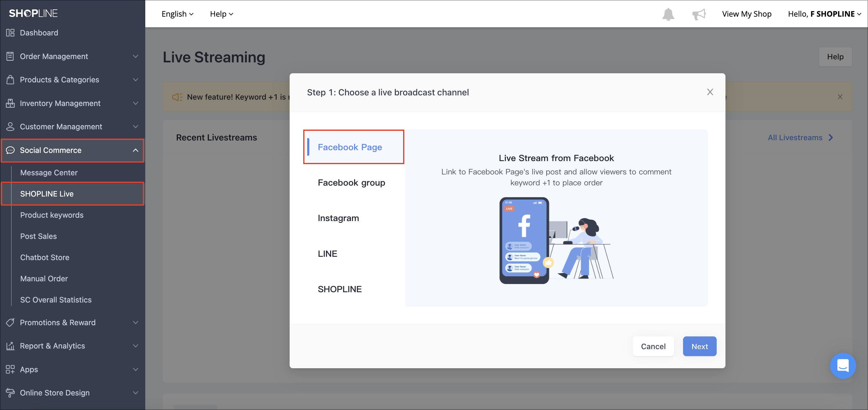Click the Report & Analytics chart icon
Screen dimensions: 868x410
[11, 346]
